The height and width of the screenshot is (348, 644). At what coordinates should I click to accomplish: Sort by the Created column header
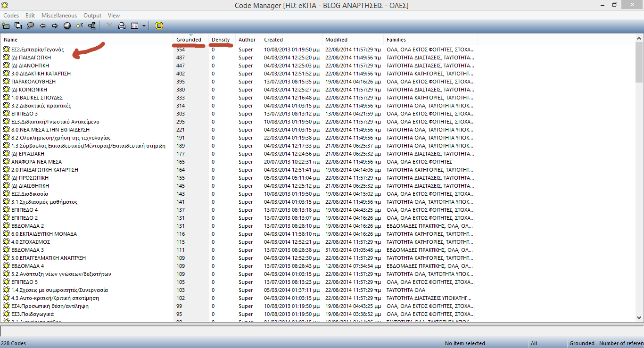(x=291, y=40)
